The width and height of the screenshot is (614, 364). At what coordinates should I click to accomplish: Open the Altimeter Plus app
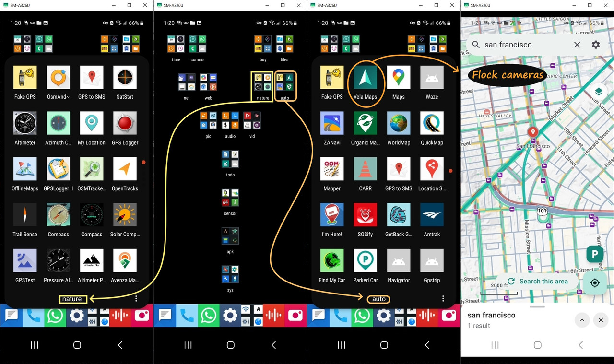point(92,260)
